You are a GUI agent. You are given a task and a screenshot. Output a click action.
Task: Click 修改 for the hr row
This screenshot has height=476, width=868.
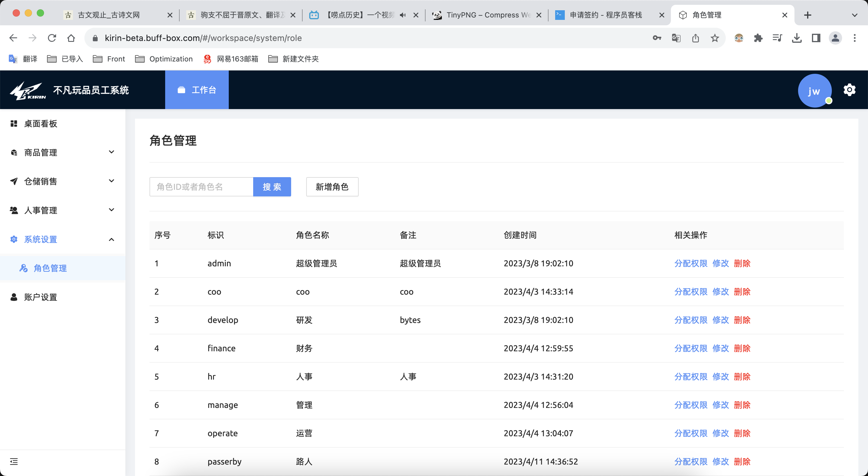coord(720,377)
